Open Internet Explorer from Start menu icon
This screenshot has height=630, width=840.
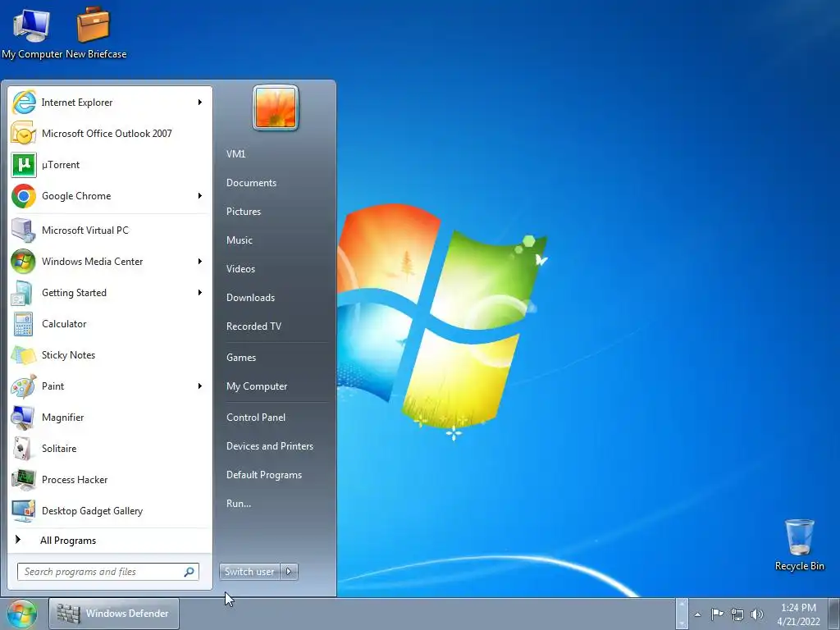(x=24, y=103)
